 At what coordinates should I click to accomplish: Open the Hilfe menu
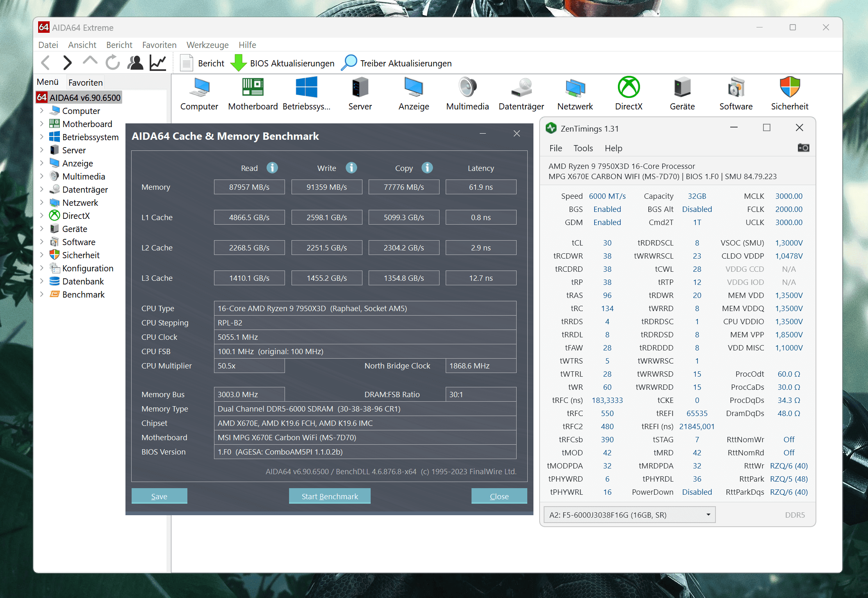tap(247, 45)
